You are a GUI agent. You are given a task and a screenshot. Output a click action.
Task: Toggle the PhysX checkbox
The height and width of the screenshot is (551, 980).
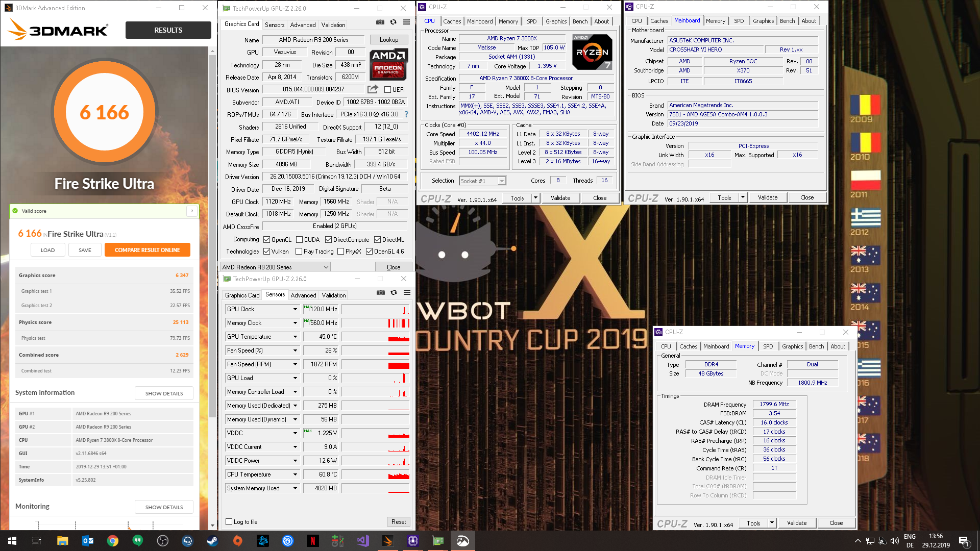[340, 252]
